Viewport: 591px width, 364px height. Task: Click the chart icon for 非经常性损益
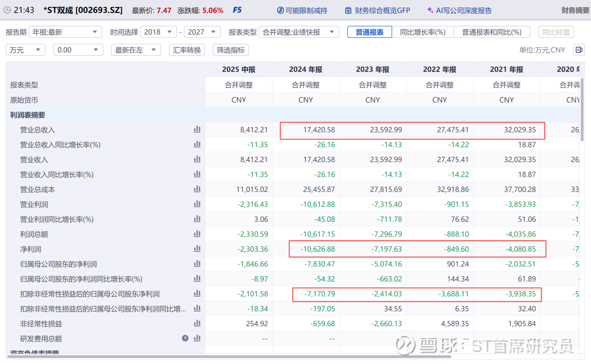pyautogui.click(x=197, y=323)
